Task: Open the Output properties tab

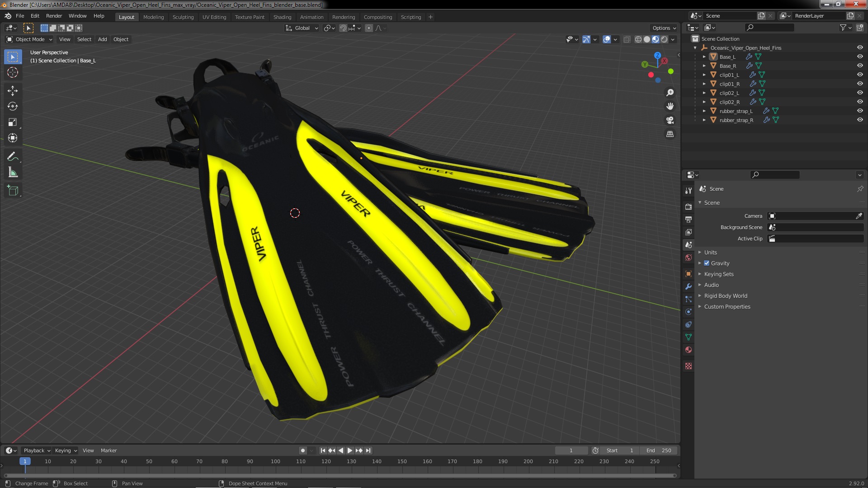Action: click(x=689, y=219)
